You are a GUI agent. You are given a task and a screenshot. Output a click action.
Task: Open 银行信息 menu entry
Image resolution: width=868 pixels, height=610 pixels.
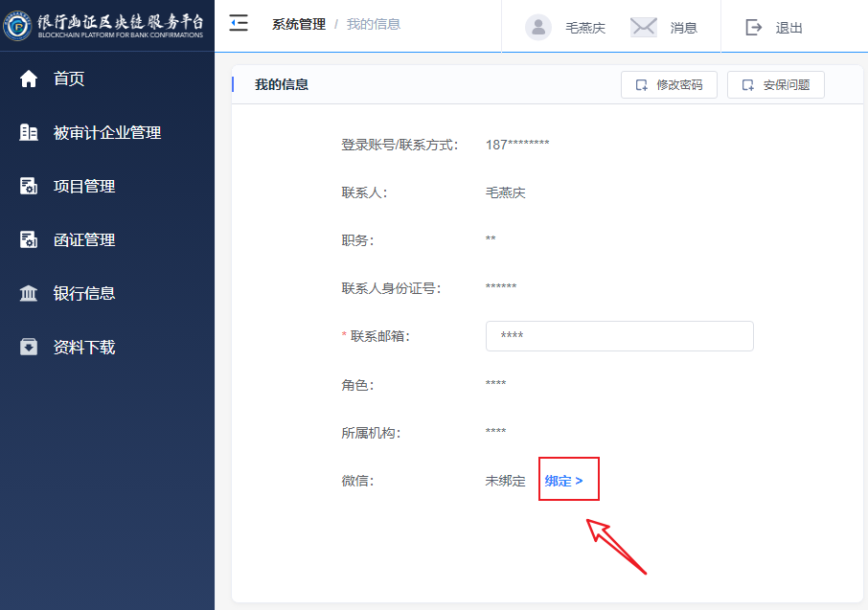(x=84, y=294)
